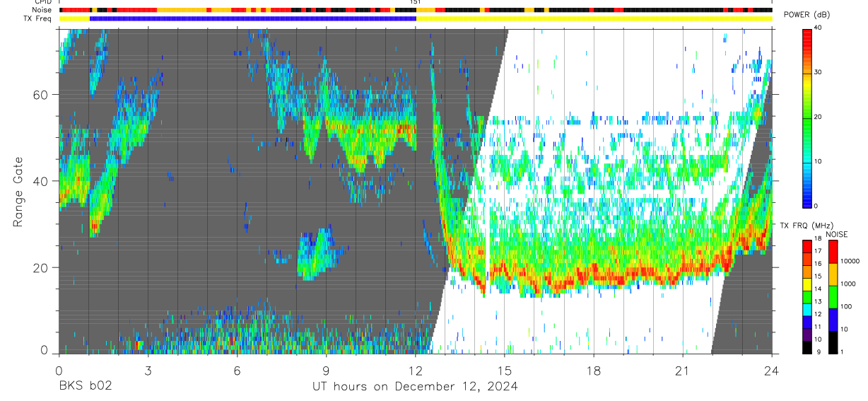Click the 'TX Freq' row label at top left
The image size is (868, 401).
[x=39, y=18]
